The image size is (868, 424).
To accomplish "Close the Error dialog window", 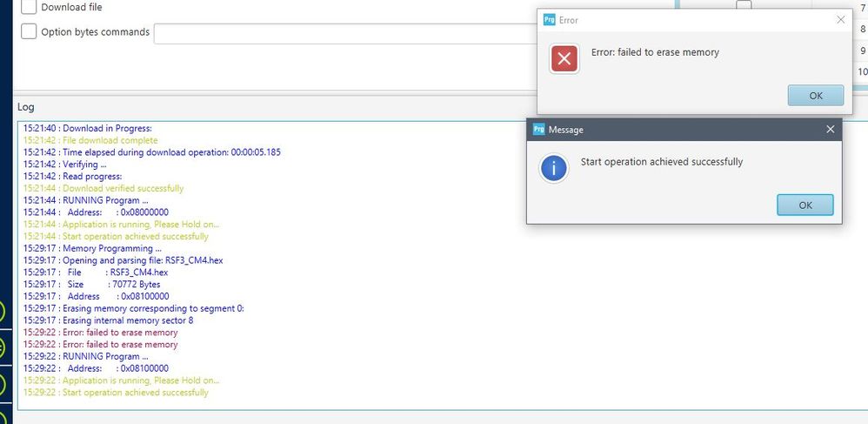I will (x=841, y=20).
